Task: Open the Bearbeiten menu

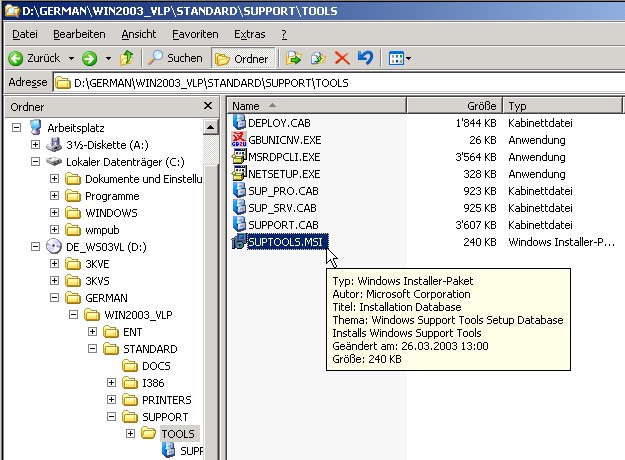Action: 79,34
